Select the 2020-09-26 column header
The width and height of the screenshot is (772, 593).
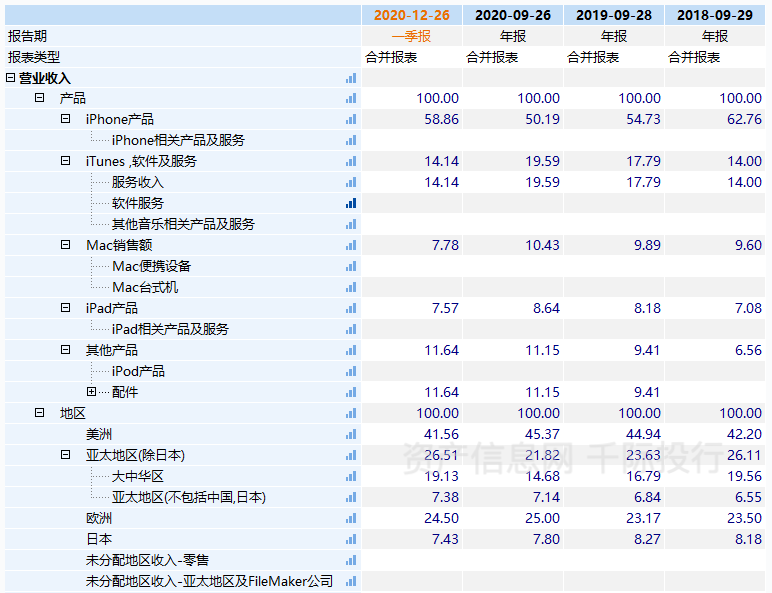tap(513, 15)
